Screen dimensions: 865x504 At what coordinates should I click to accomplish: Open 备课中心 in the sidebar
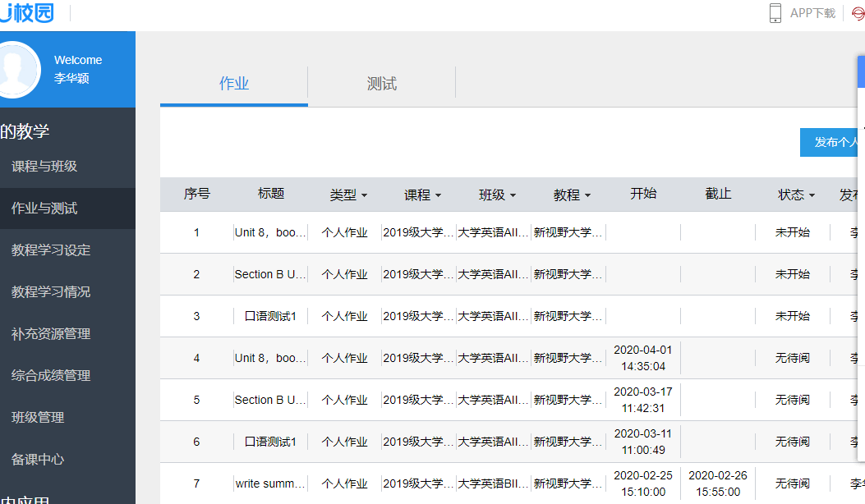(38, 460)
